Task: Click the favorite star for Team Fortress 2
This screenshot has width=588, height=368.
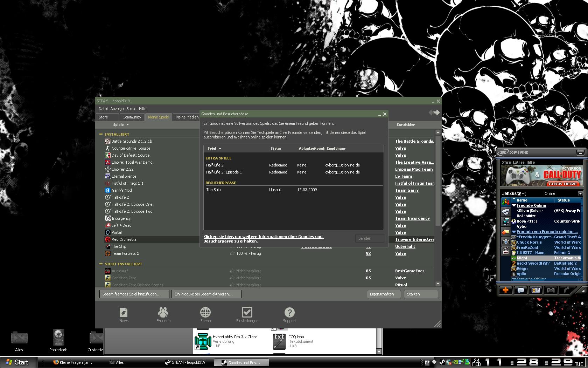Action: click(x=232, y=253)
